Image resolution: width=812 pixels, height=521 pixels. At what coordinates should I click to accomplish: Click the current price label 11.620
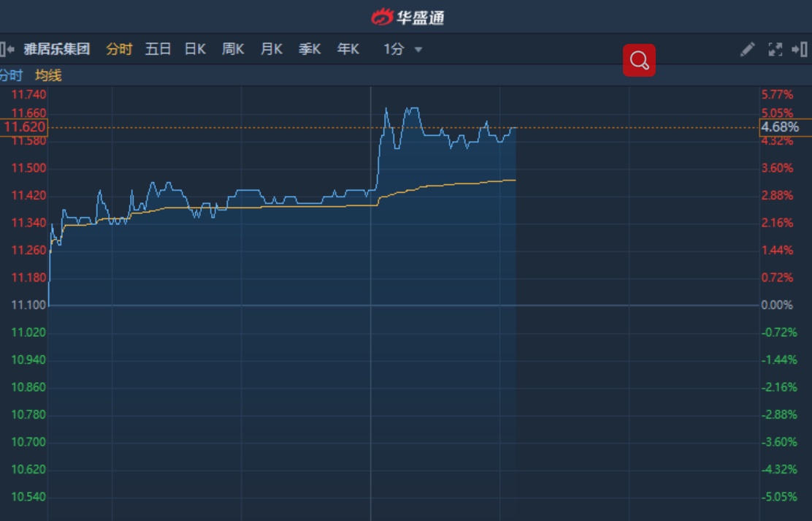coord(25,127)
